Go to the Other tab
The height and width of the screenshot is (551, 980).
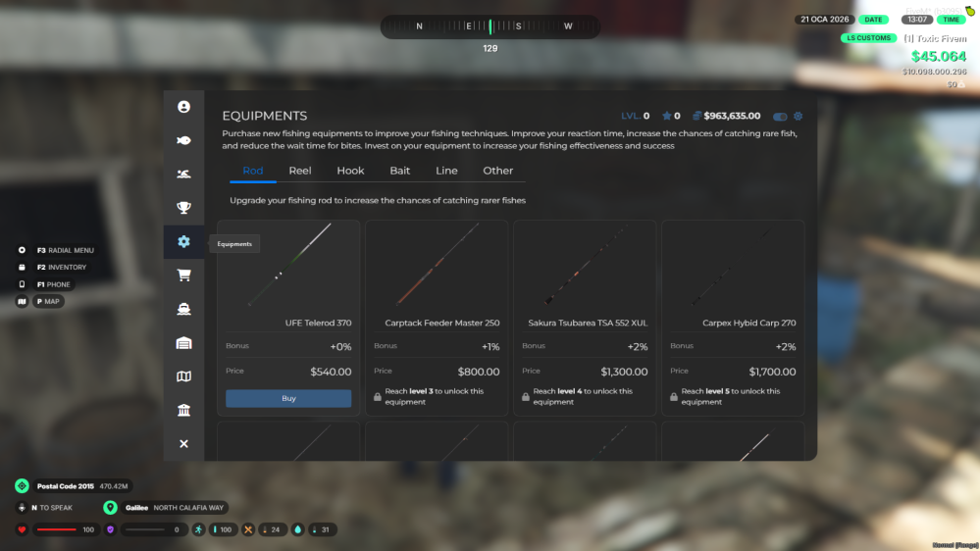click(x=497, y=171)
